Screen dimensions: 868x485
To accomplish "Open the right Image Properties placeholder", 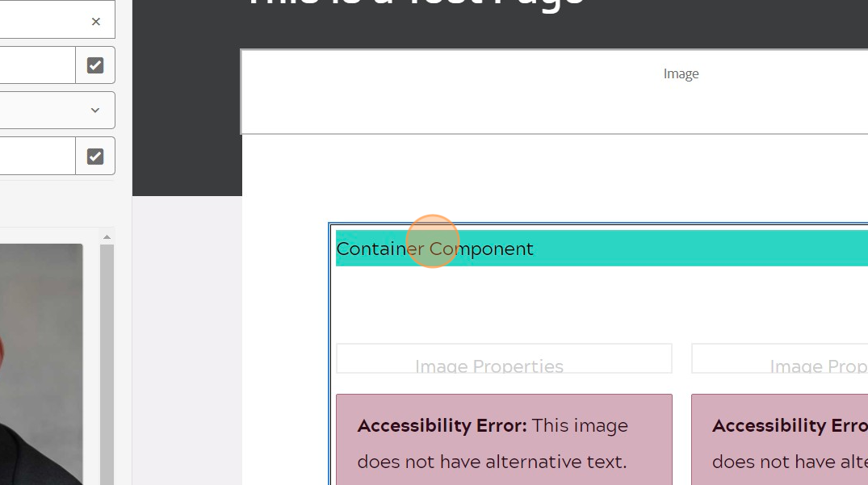I will click(779, 358).
